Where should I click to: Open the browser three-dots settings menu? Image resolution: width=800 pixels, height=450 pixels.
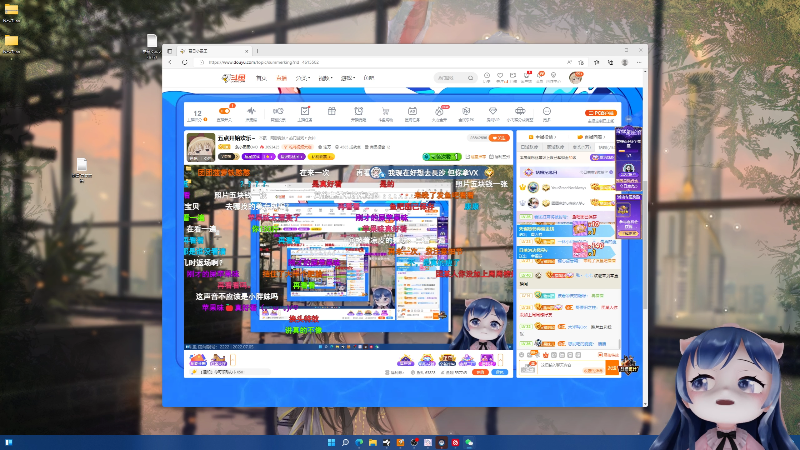pos(639,62)
